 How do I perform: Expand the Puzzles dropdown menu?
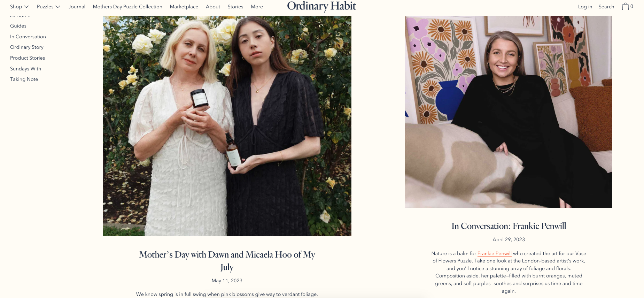coord(48,7)
